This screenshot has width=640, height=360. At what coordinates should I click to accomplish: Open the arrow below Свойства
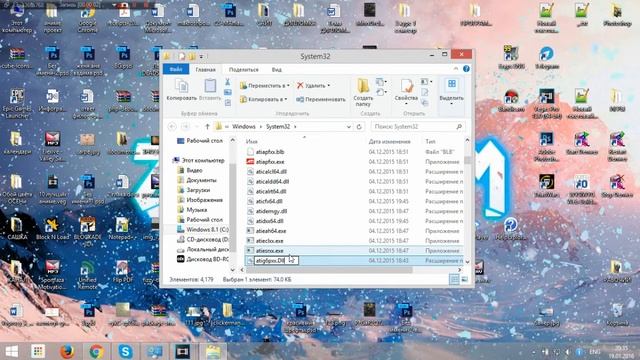coord(406,104)
